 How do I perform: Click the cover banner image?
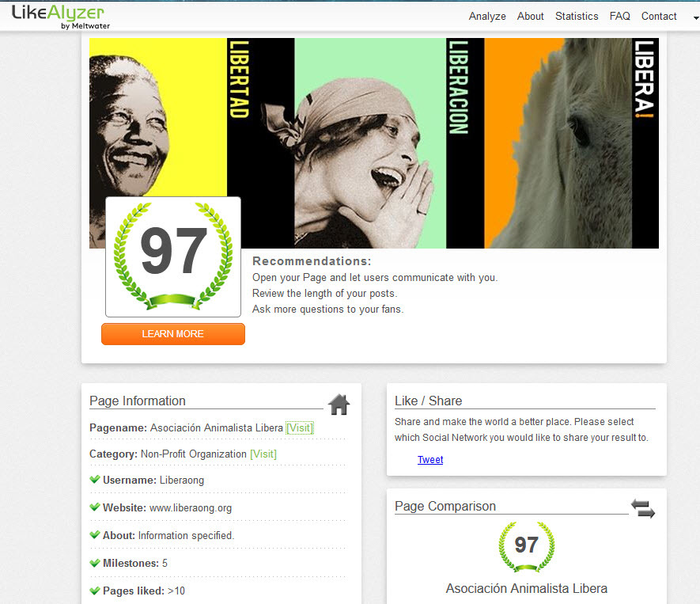[x=374, y=143]
